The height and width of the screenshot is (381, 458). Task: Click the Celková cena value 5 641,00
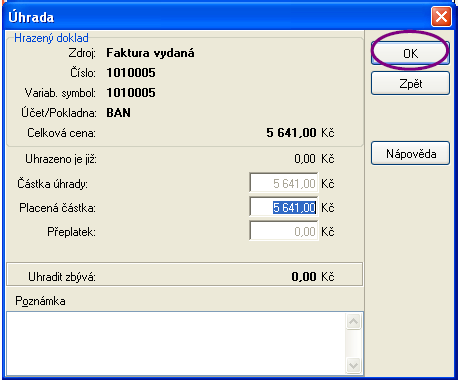(291, 133)
